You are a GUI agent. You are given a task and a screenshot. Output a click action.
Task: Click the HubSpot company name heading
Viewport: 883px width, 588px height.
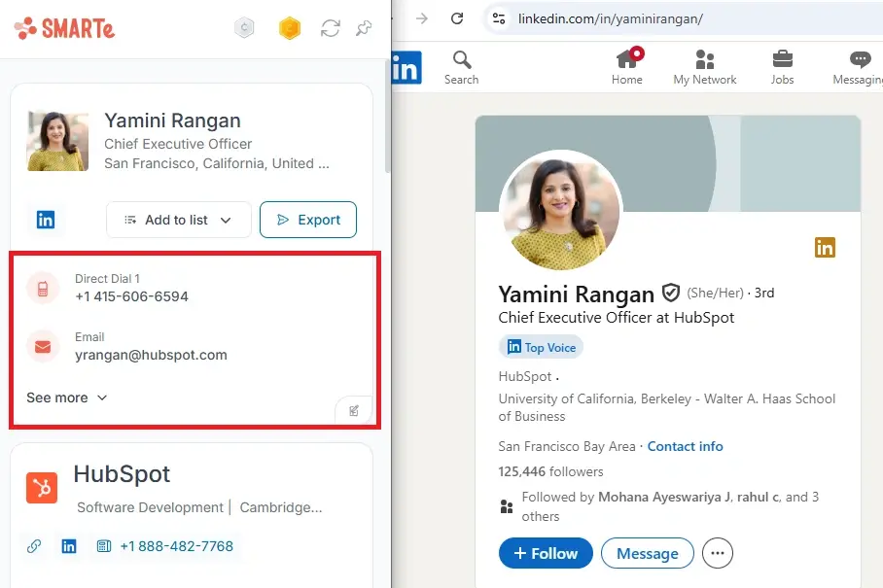click(x=122, y=473)
